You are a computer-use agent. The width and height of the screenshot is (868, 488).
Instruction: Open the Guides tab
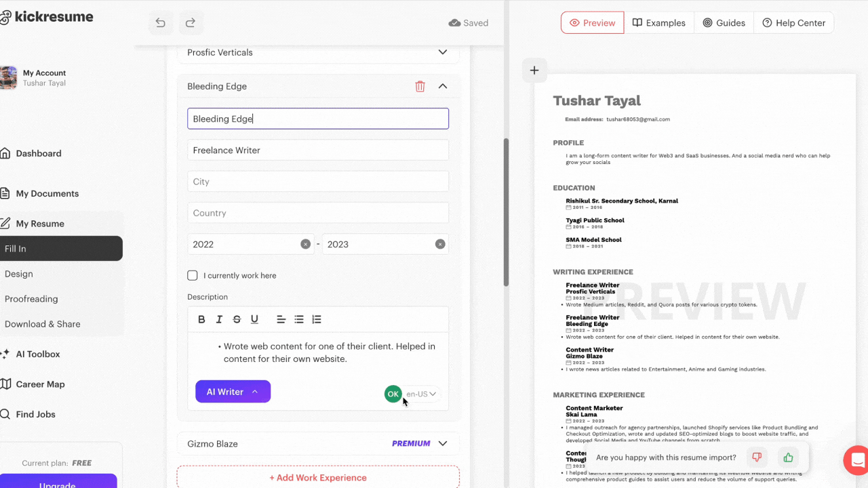tap(724, 22)
